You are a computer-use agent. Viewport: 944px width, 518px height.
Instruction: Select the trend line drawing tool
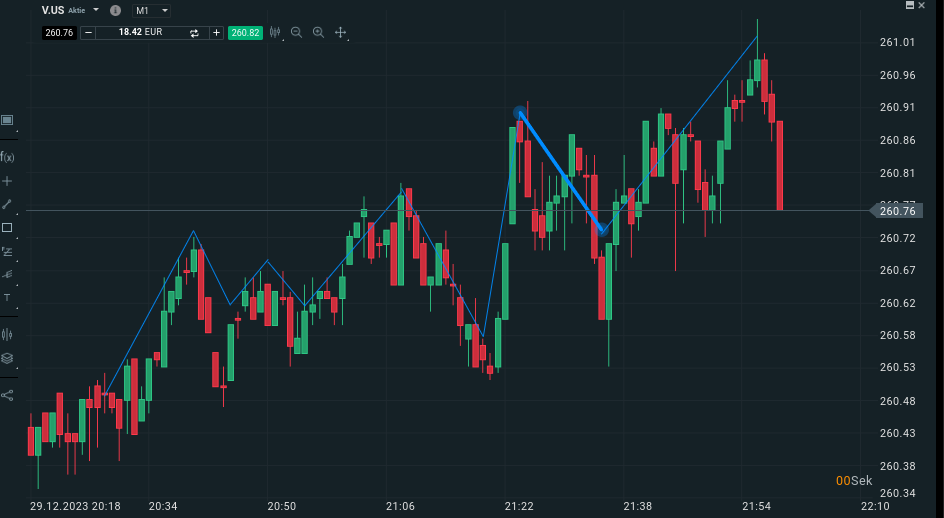[x=7, y=204]
